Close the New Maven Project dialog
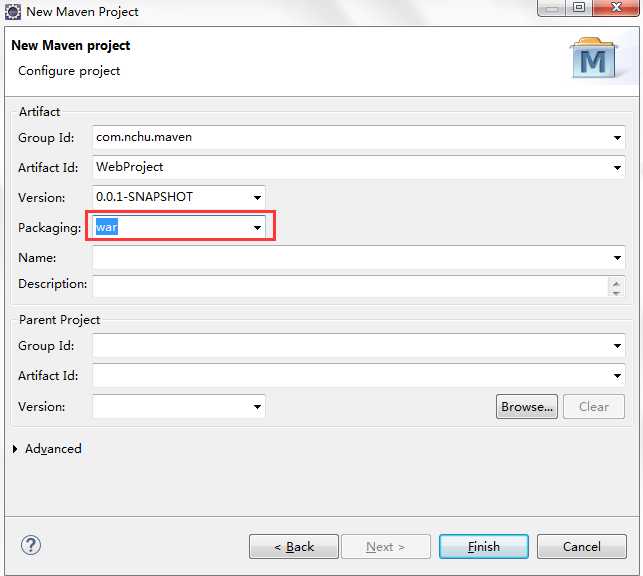The width and height of the screenshot is (643, 576). point(616,7)
